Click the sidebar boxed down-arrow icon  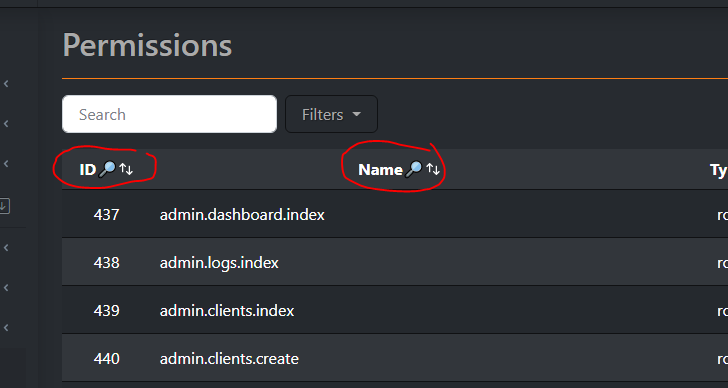4,206
